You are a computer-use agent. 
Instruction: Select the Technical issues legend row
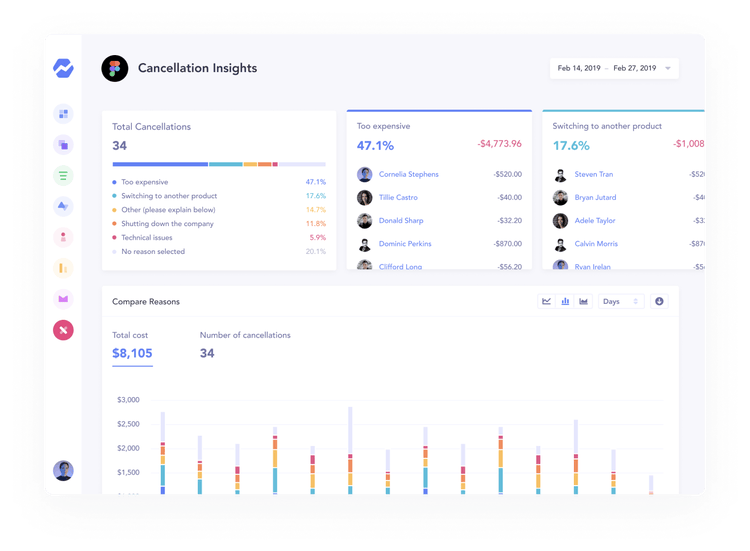[x=219, y=237]
